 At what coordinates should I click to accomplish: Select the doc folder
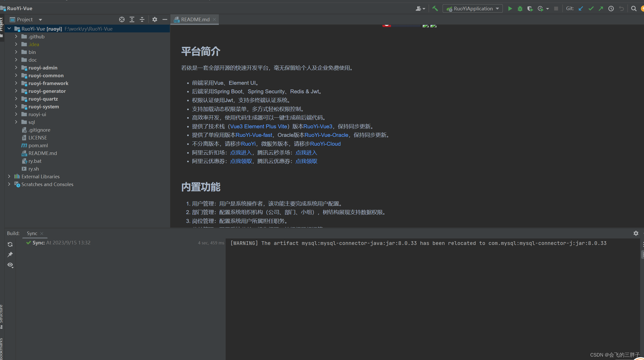[x=32, y=60]
